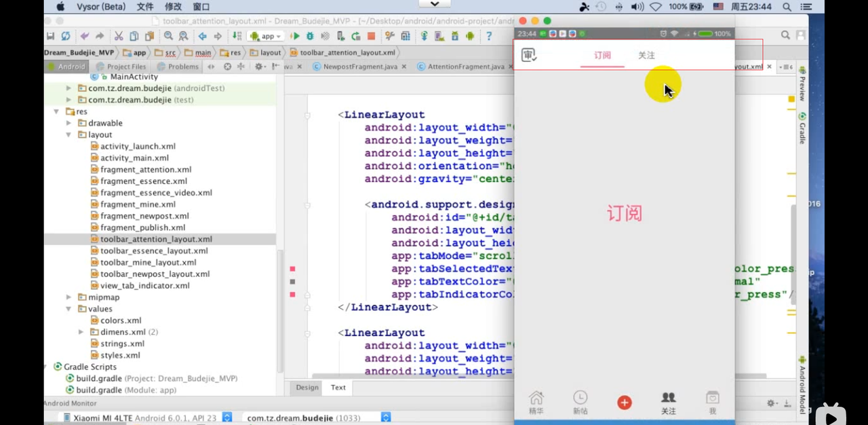868x425 pixels.
Task: Select the 关注 tab in phone toolbar
Action: click(646, 55)
